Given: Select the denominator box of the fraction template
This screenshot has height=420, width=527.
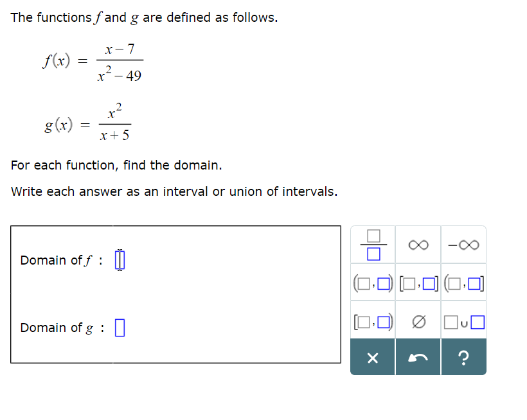Looking at the screenshot, I should [x=374, y=254].
